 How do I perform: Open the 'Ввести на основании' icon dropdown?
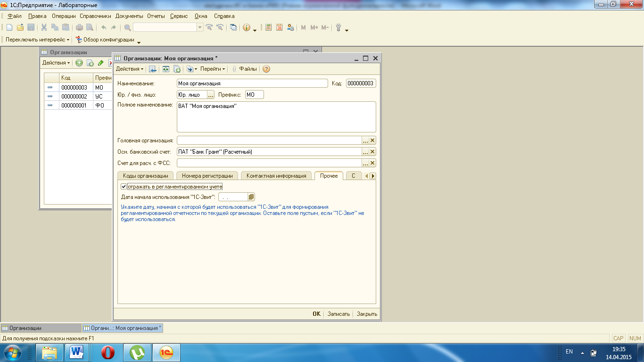(x=192, y=69)
